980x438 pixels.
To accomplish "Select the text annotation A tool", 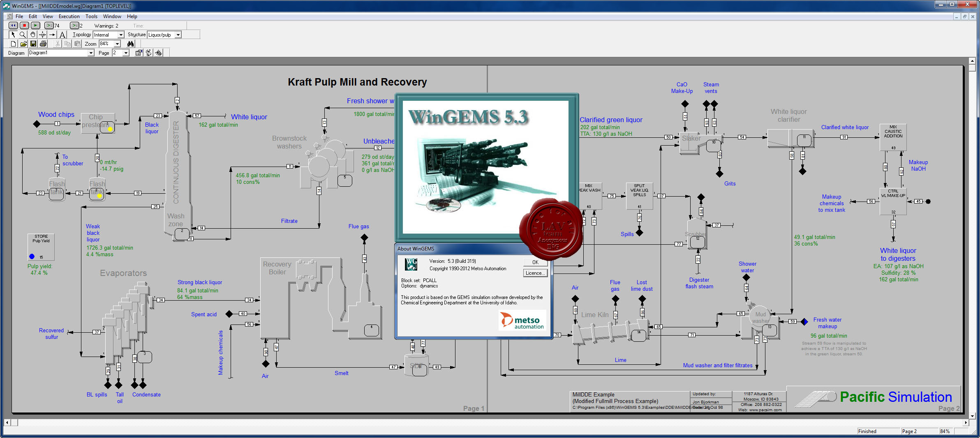I will [62, 35].
